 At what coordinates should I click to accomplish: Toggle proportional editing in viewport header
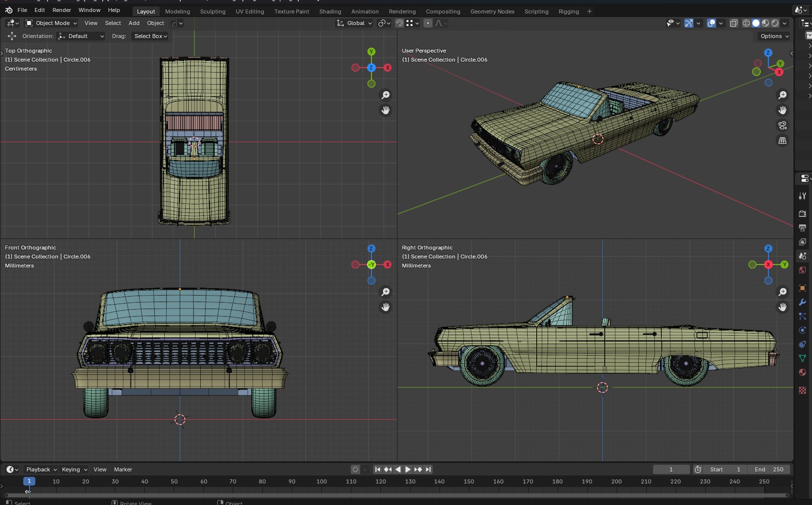pos(428,23)
